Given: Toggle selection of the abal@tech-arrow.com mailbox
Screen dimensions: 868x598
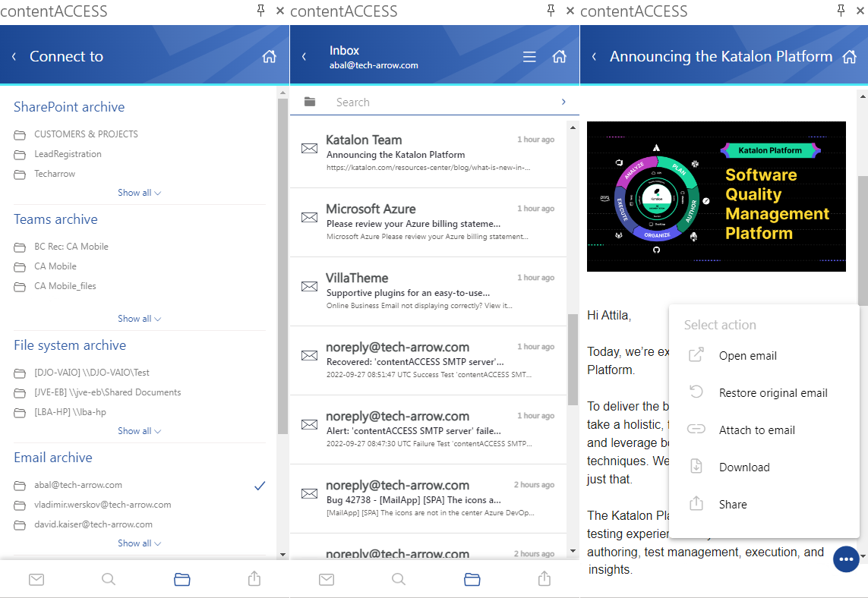Looking at the screenshot, I should (260, 485).
